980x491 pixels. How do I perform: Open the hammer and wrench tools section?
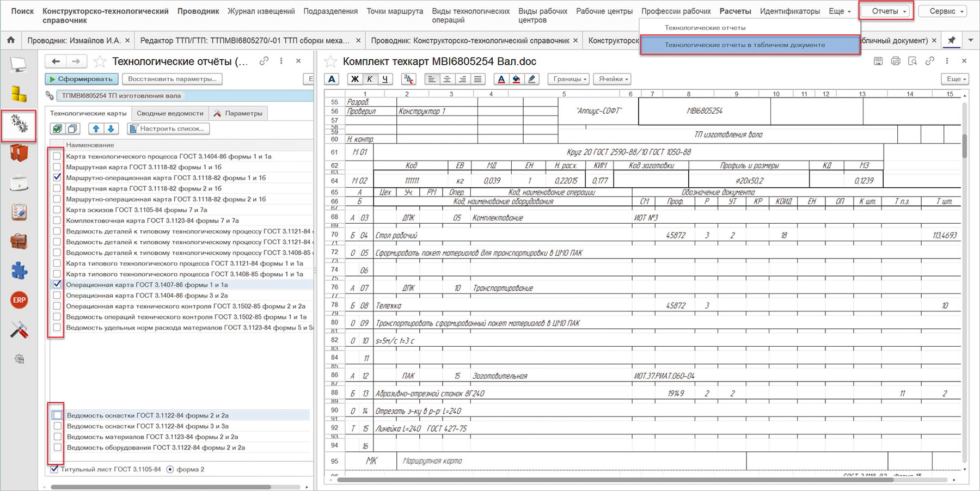[19, 329]
